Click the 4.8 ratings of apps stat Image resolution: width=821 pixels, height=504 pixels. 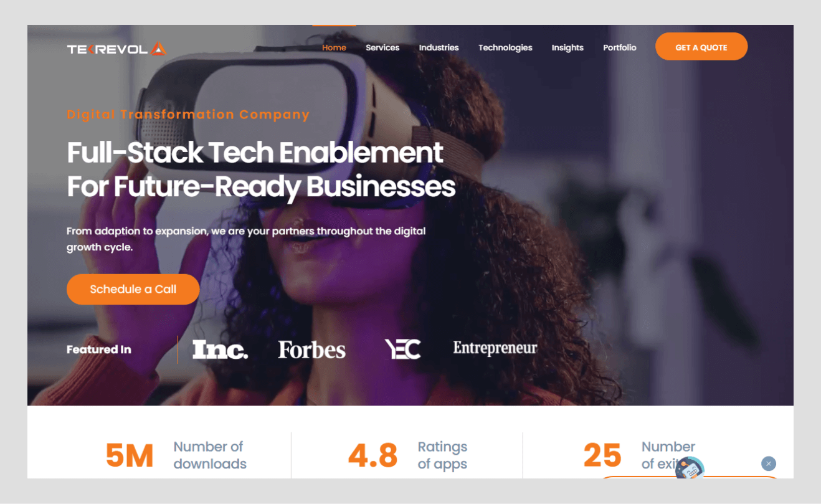coord(407,455)
